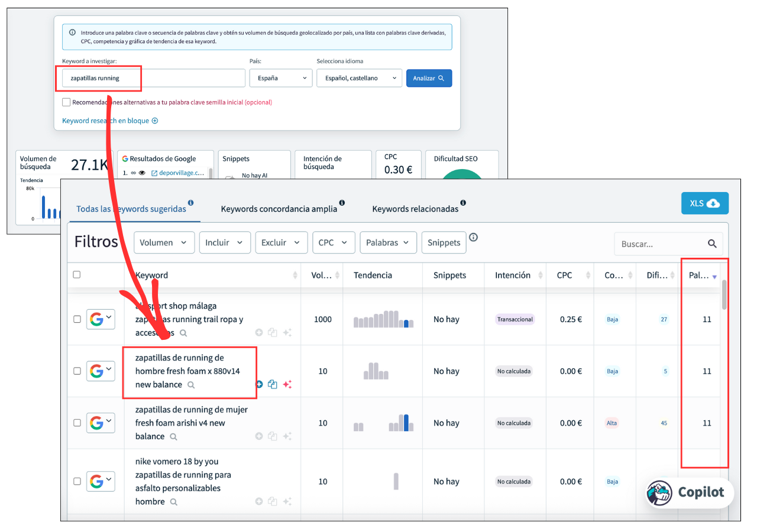This screenshot has width=757, height=532.
Task: Click the plus icon next to Keyword research en bloque
Action: [155, 121]
